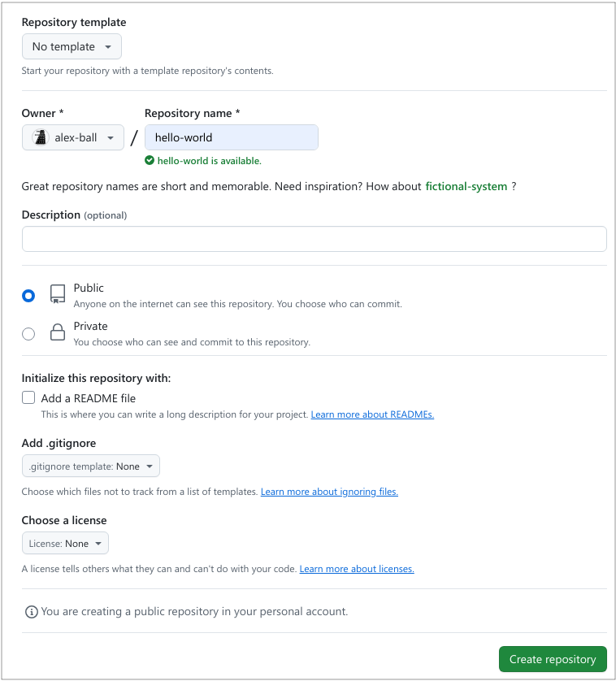Click the alex-ball owner avatar icon
Screen dimensions: 616x681
[40, 138]
